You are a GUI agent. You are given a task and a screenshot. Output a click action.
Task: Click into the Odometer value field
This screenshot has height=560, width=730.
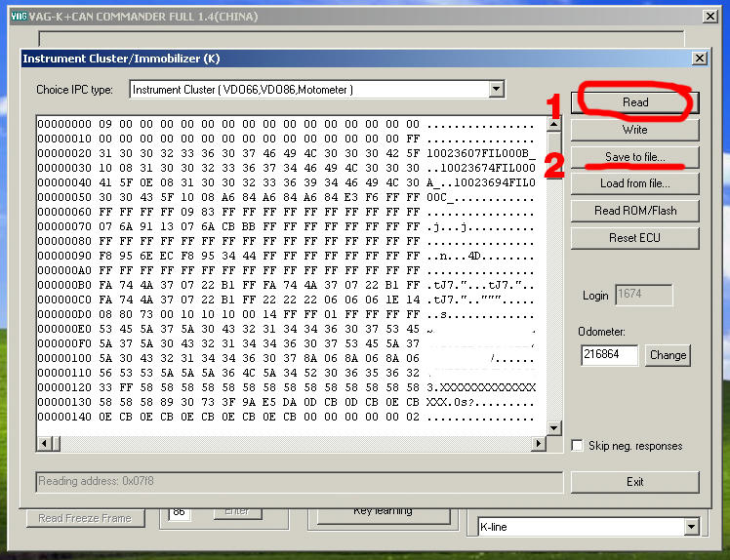(609, 355)
